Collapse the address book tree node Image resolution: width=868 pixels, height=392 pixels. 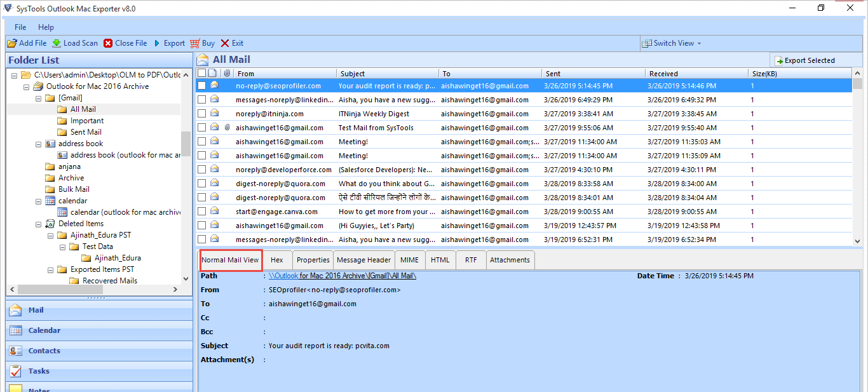click(x=39, y=144)
